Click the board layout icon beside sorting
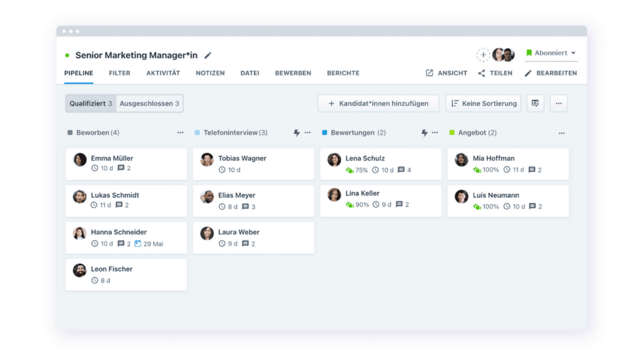This screenshot has height=362, width=644. click(x=535, y=104)
